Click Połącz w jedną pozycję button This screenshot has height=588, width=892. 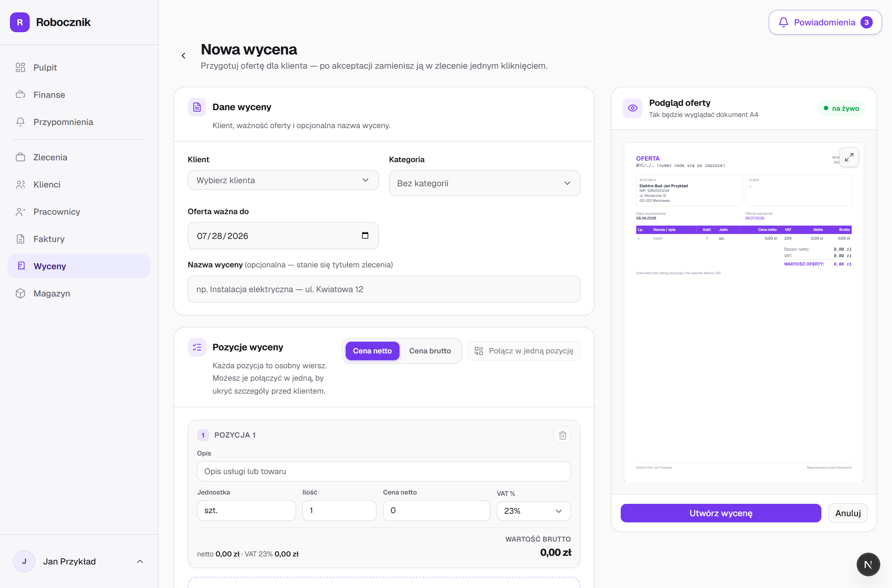[523, 351]
